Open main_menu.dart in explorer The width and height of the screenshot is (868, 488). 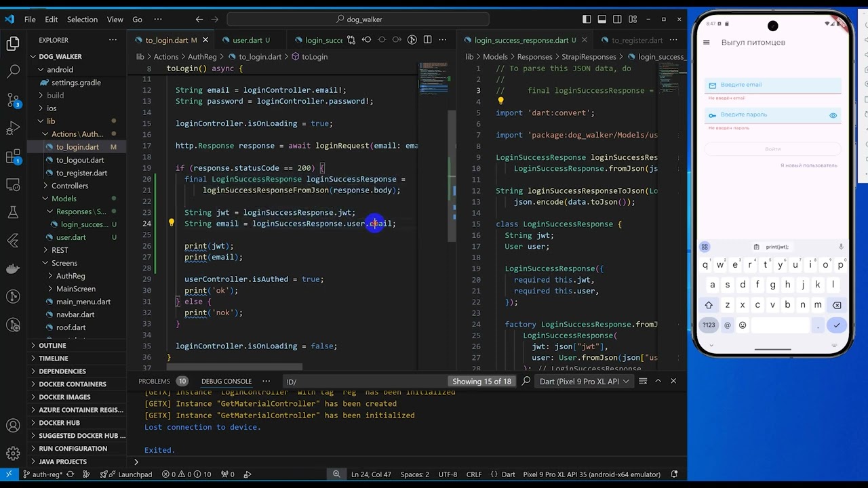tap(83, 302)
